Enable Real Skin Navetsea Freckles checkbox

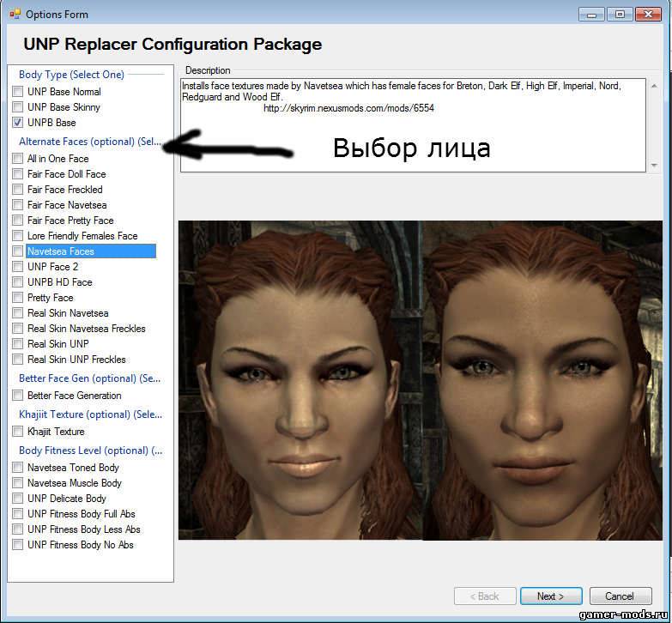click(17, 329)
